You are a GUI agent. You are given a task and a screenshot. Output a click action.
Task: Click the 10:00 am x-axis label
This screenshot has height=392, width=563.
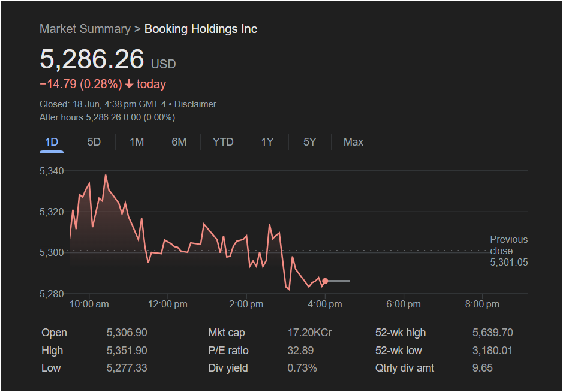click(89, 304)
